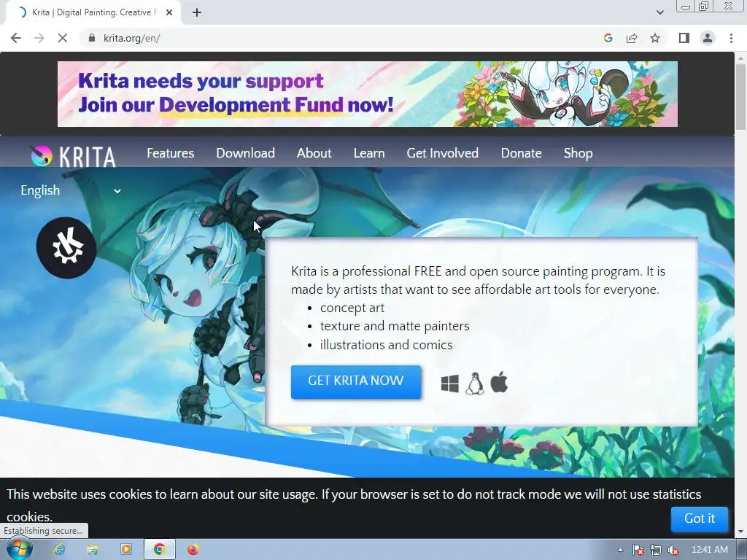The image size is (747, 560).
Task: Open Chrome three-dot menu
Action: pyautogui.click(x=731, y=38)
